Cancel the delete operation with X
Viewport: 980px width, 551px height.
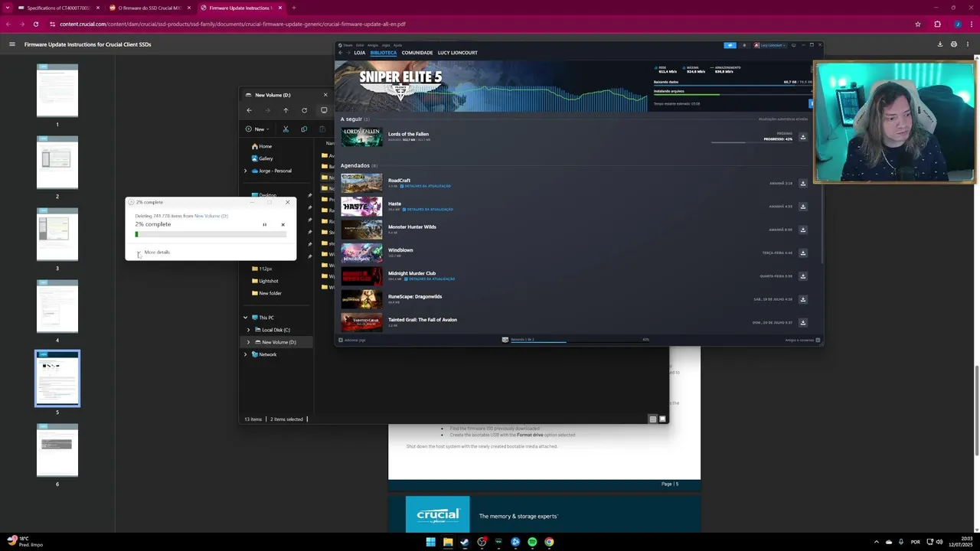(283, 224)
